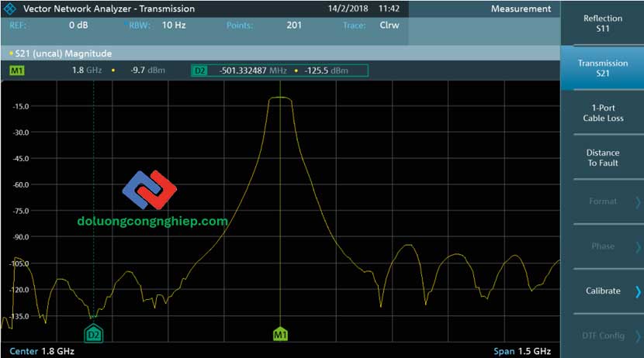The image size is (644, 358).
Task: Click the D2 marker flag below the trace
Action: point(94,335)
